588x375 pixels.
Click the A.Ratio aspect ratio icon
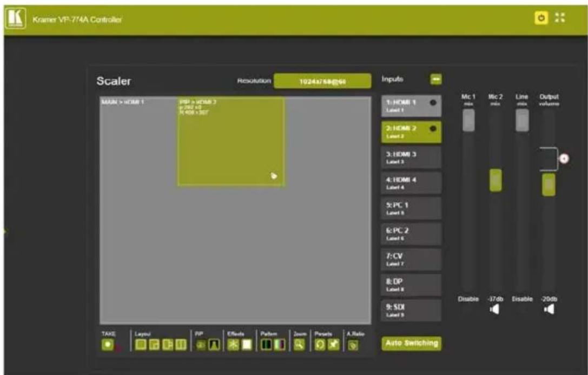point(353,345)
